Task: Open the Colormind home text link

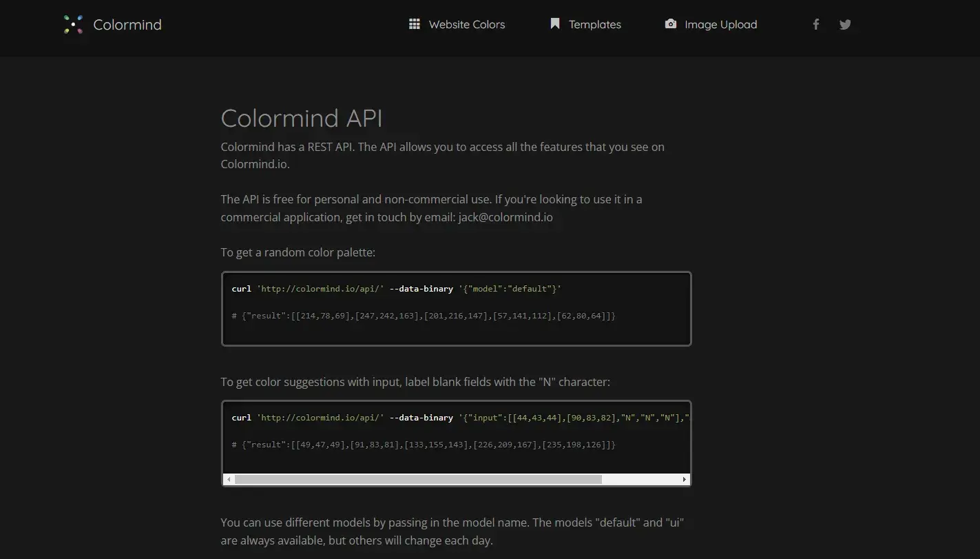Action: (127, 25)
